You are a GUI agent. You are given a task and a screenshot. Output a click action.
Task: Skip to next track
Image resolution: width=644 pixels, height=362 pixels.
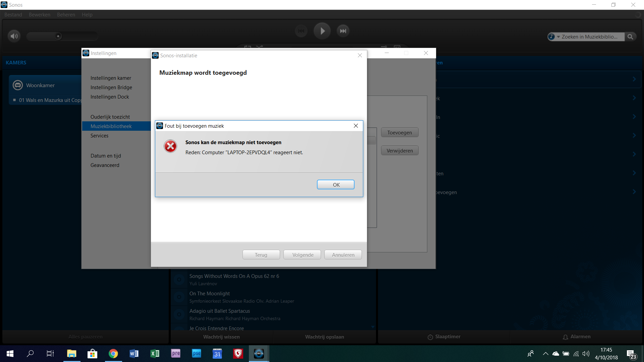[343, 31]
